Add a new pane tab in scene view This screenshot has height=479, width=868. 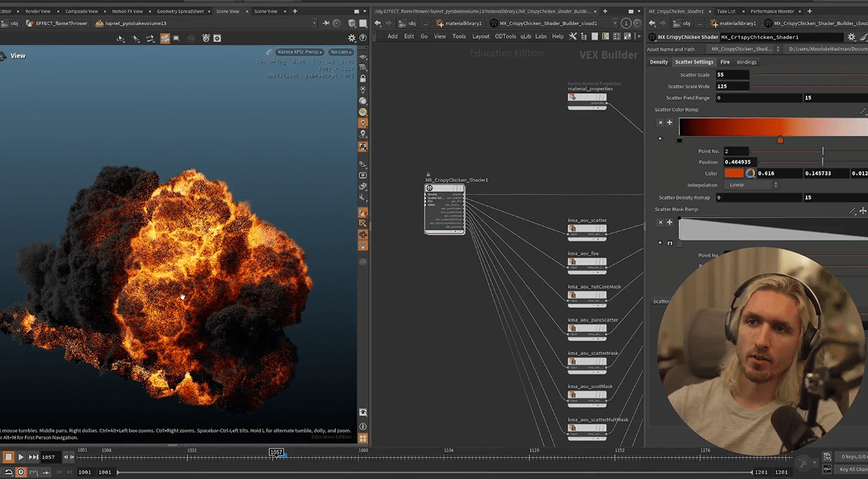[295, 11]
